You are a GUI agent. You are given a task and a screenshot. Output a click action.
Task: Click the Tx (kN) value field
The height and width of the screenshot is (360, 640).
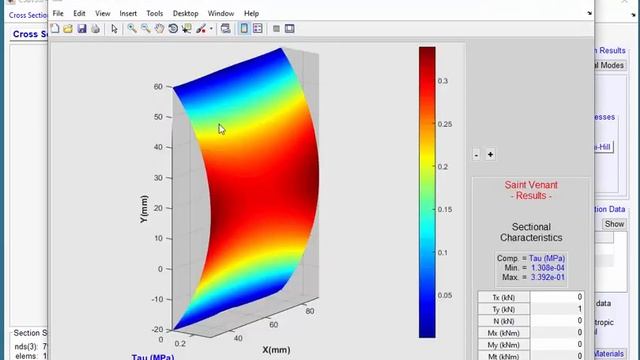[557, 297]
